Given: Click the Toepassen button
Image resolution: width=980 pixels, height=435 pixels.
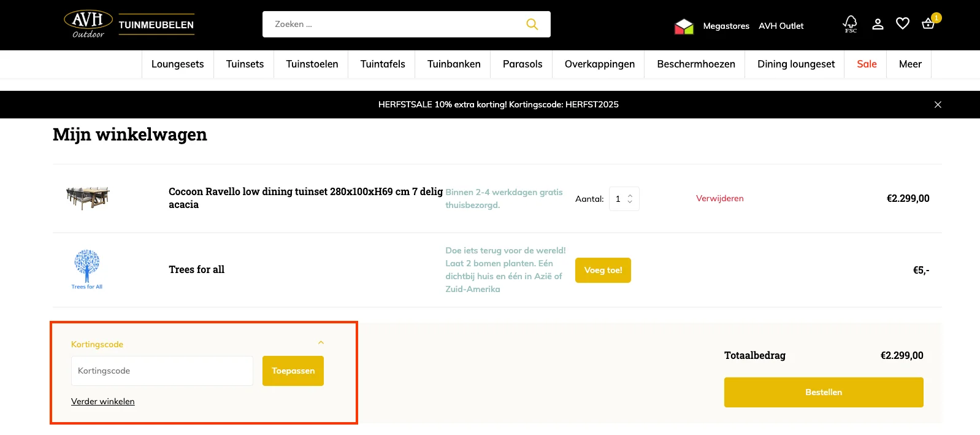Looking at the screenshot, I should [x=293, y=371].
